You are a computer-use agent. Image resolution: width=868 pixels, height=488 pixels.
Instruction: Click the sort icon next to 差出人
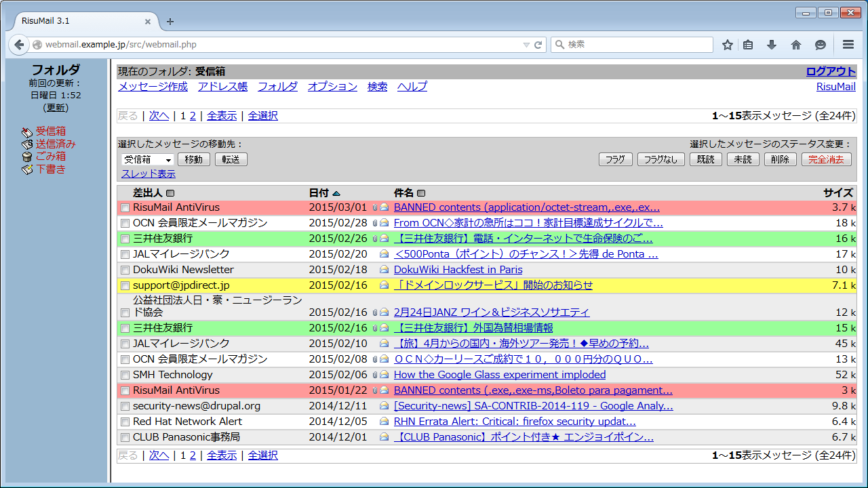[170, 193]
